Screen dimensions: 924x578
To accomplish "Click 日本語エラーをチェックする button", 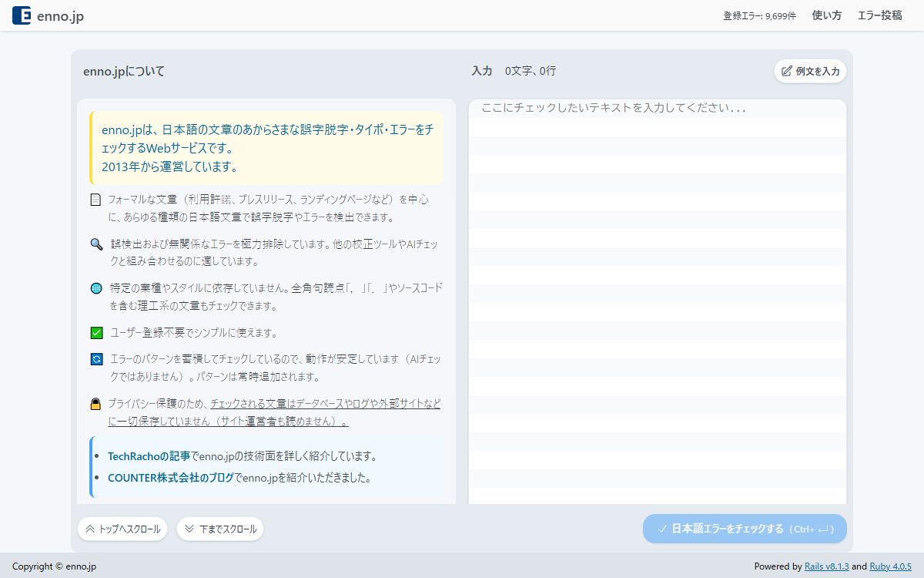I will [745, 529].
